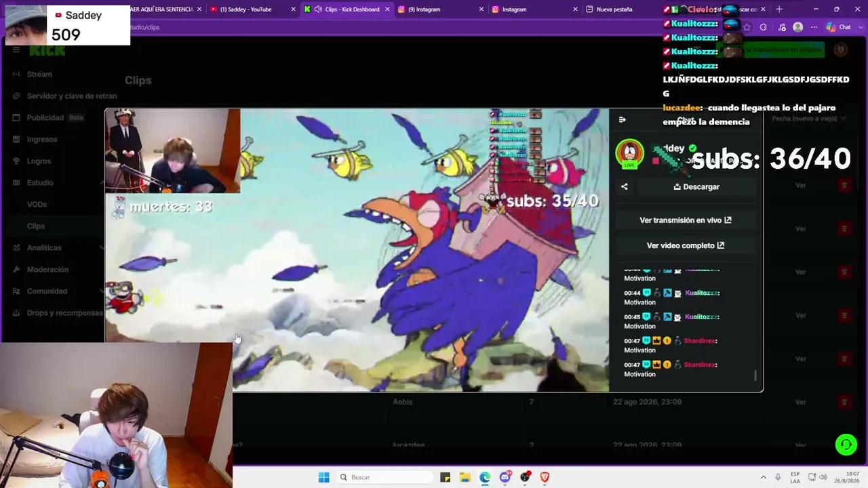
Task: Select Clips under Estudio
Action: coord(36,226)
